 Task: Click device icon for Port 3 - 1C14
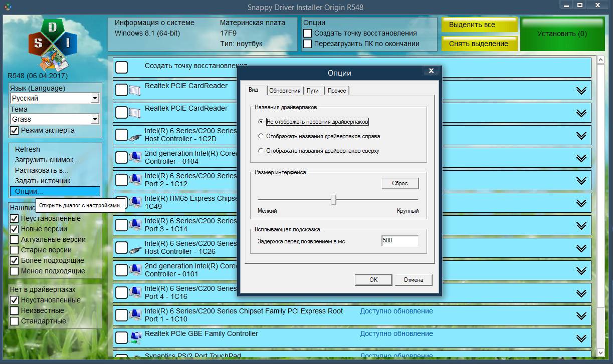(135, 225)
